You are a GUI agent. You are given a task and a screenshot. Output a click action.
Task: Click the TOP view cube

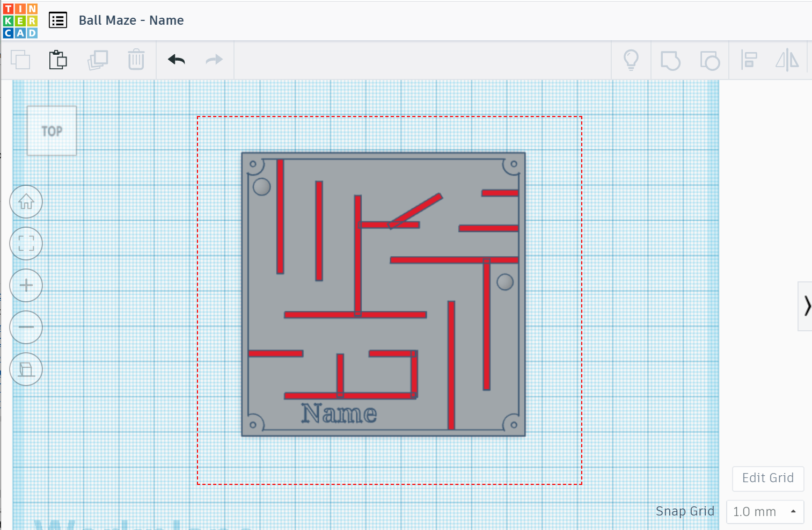pos(52,130)
